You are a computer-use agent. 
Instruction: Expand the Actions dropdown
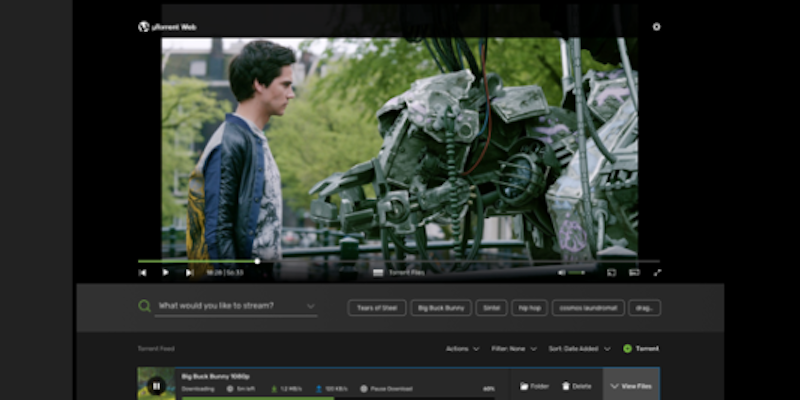coord(461,349)
